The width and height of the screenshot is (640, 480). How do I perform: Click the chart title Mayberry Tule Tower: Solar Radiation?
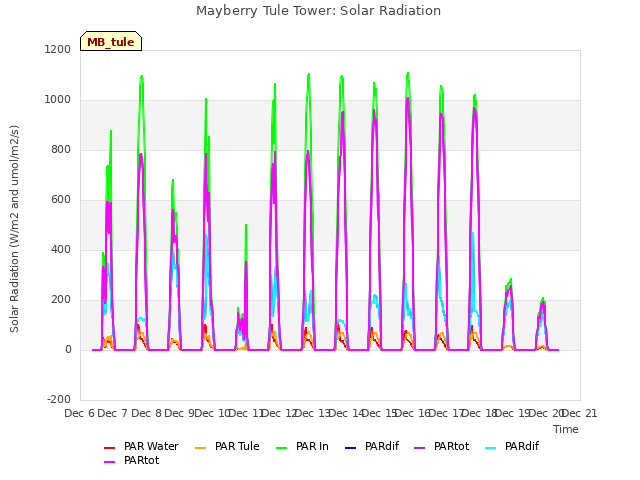pyautogui.click(x=318, y=11)
